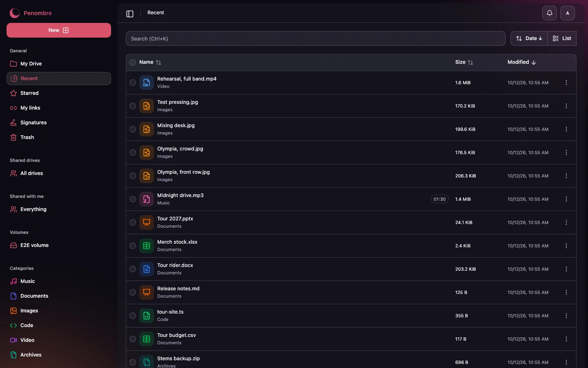Sort by Size column header

[464, 62]
